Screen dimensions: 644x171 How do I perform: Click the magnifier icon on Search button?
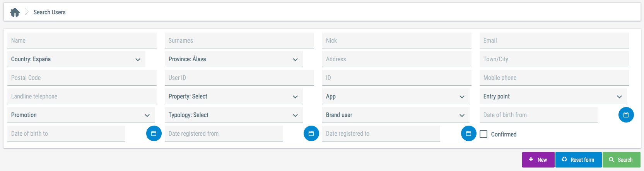click(x=611, y=160)
